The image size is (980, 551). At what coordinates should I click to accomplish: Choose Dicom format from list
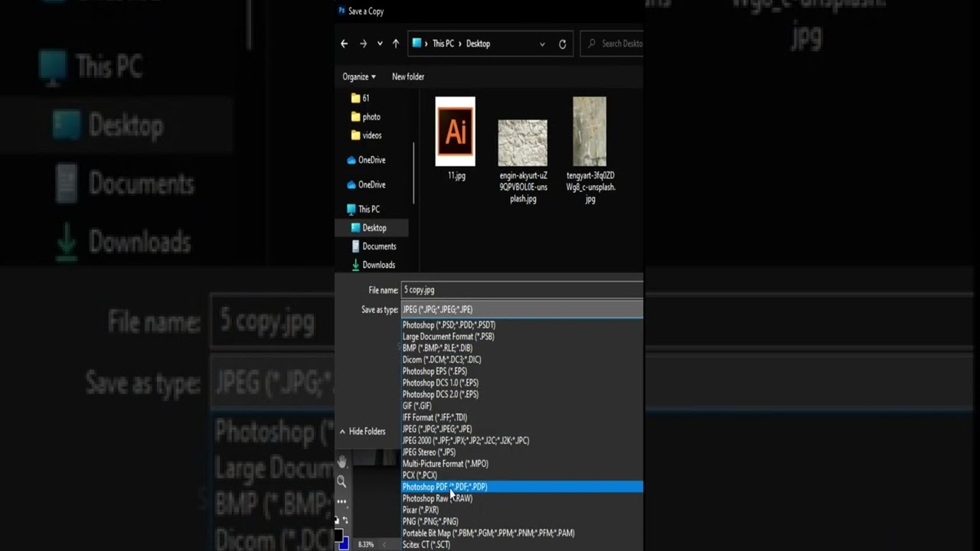click(x=522, y=359)
